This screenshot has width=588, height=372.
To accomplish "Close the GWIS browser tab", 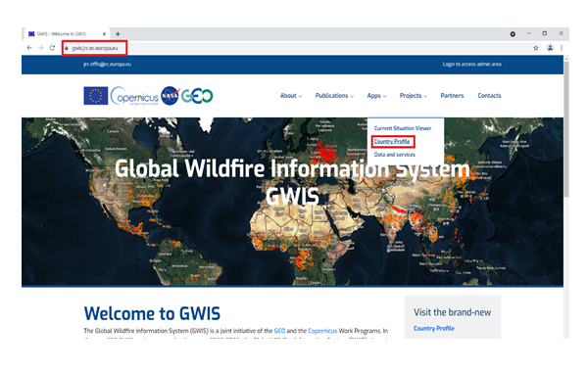I will point(104,34).
